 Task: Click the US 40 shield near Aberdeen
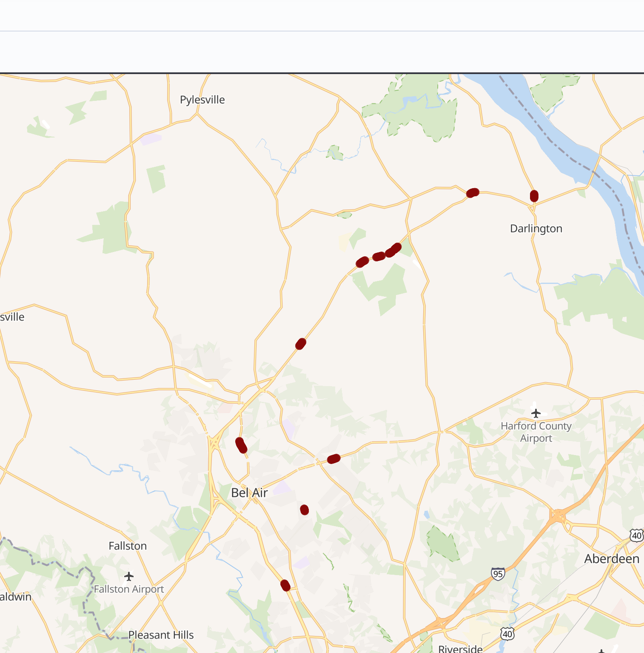tap(636, 535)
